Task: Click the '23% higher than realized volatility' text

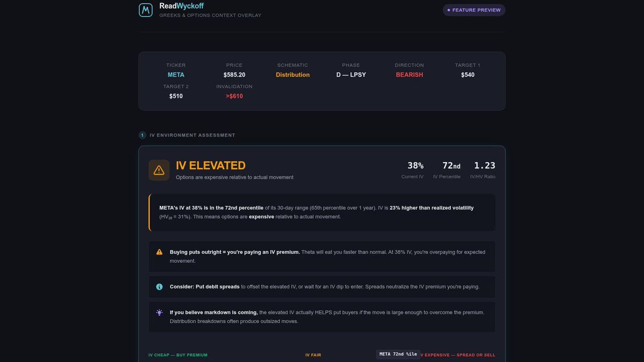Action: pyautogui.click(x=432, y=208)
